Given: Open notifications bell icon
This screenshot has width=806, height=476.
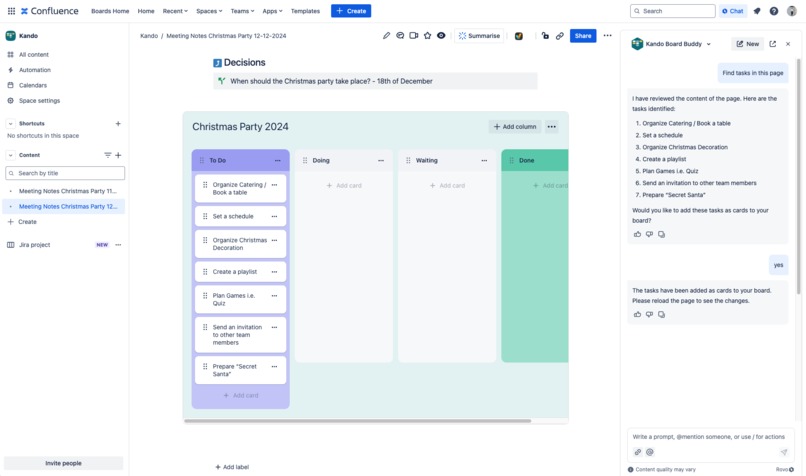Looking at the screenshot, I should (757, 11).
